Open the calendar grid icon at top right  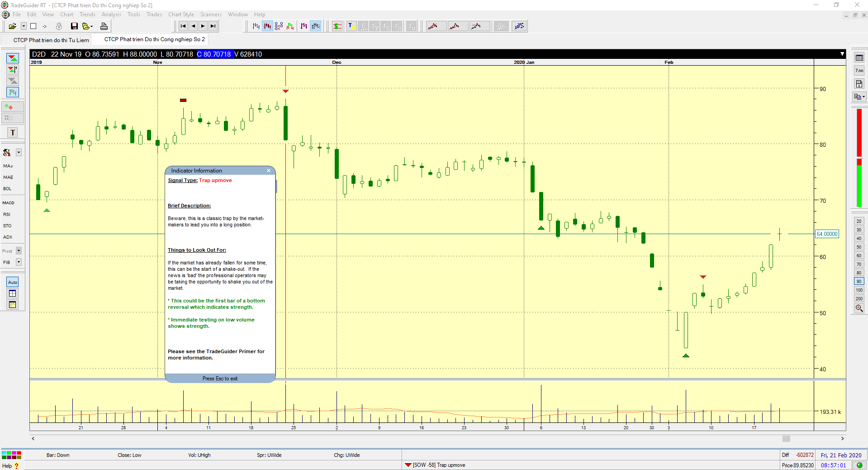point(859,58)
